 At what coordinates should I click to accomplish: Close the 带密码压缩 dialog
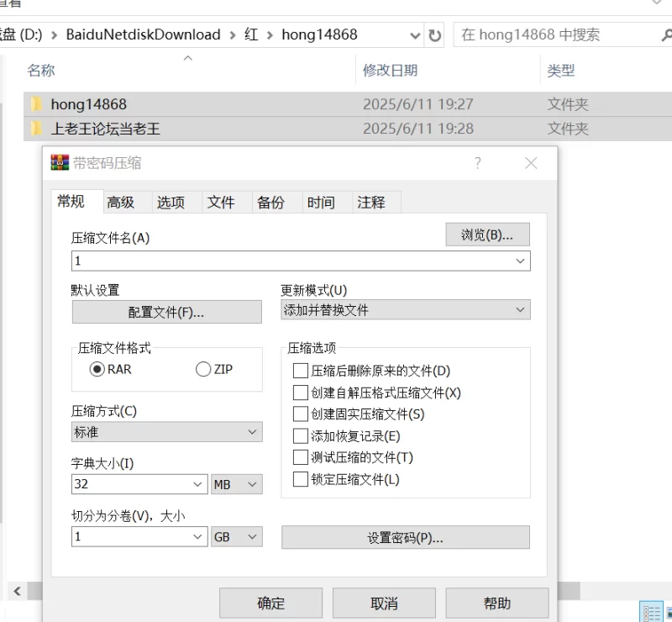(531, 163)
